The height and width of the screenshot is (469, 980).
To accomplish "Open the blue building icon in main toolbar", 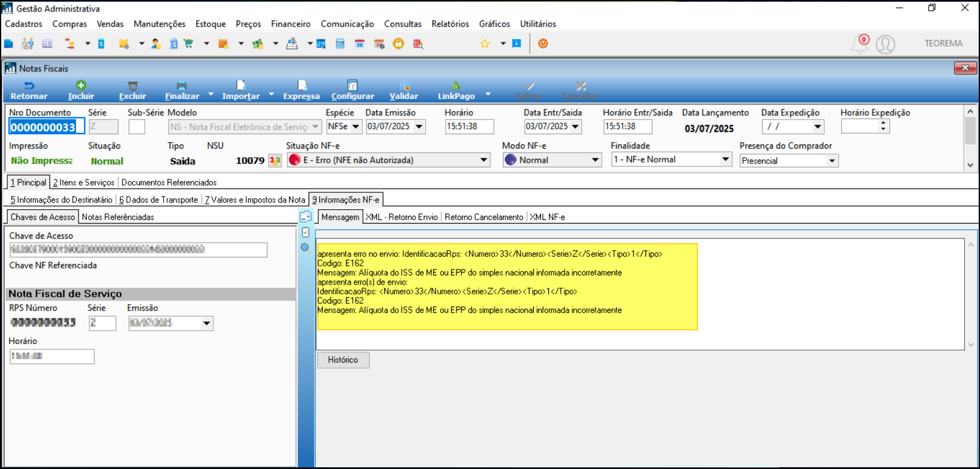I will click(8, 44).
